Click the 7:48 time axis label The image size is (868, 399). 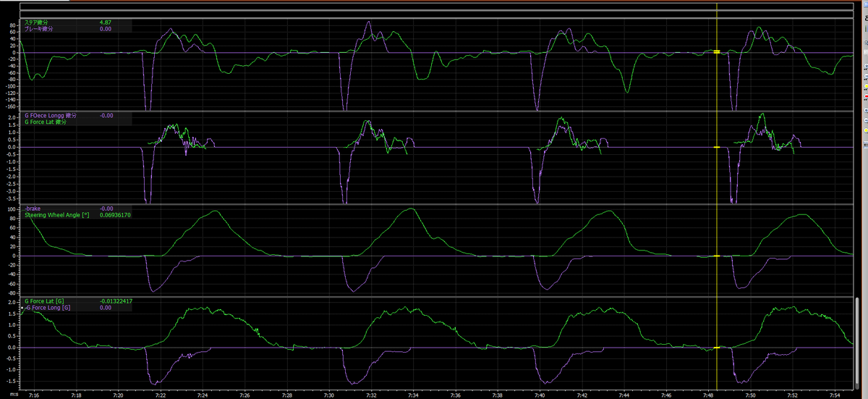click(709, 395)
